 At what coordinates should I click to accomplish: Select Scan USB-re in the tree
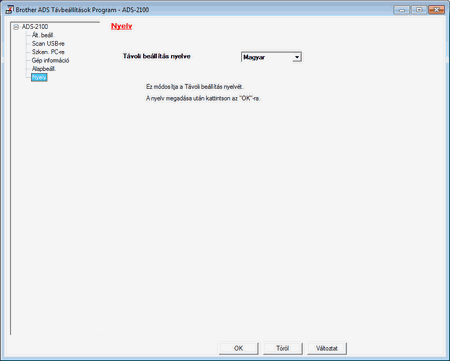[48, 44]
